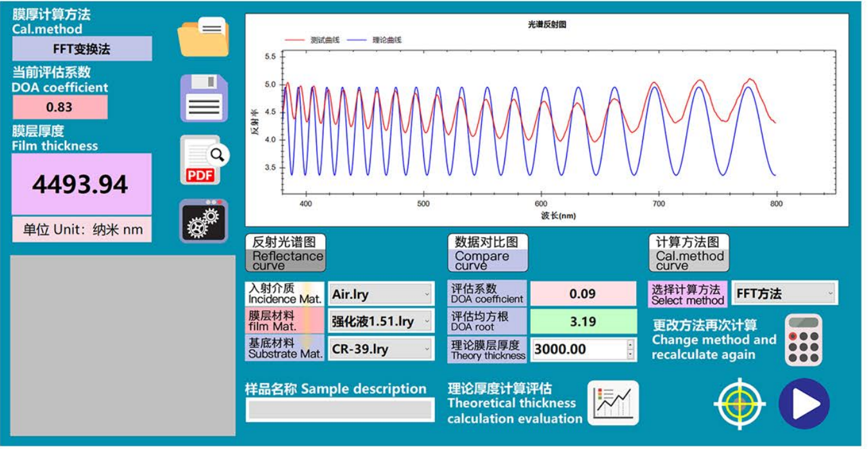Viewport: 868px width, 449px height.
Task: Click the chart title 光谱反射图
Action: [x=547, y=24]
